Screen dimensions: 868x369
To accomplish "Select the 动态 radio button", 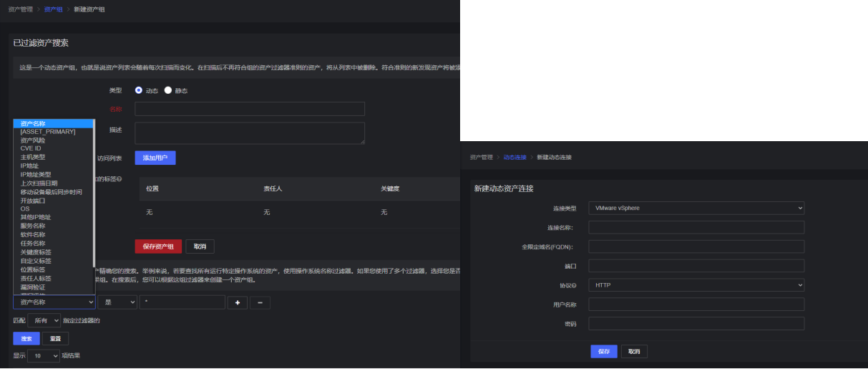I will point(139,91).
